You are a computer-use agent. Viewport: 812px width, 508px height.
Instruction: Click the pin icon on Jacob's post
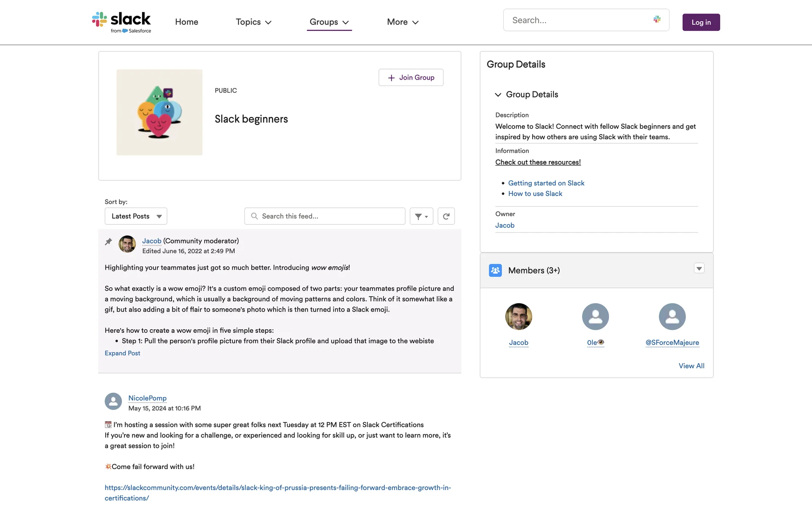pyautogui.click(x=108, y=242)
